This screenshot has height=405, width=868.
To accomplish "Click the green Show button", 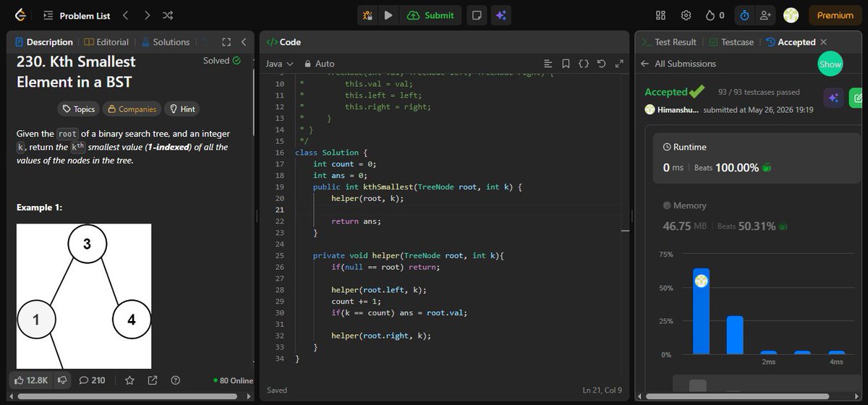I will 830,64.
